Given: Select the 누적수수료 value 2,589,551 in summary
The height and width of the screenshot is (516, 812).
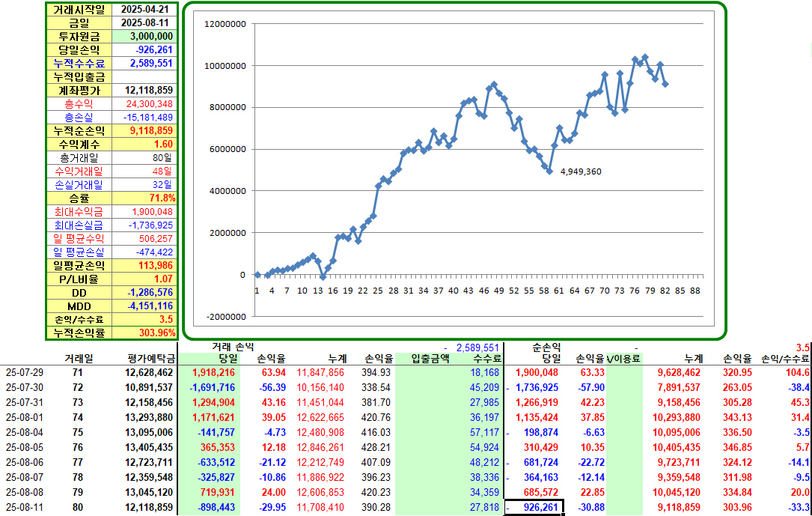Looking at the screenshot, I should (x=144, y=63).
